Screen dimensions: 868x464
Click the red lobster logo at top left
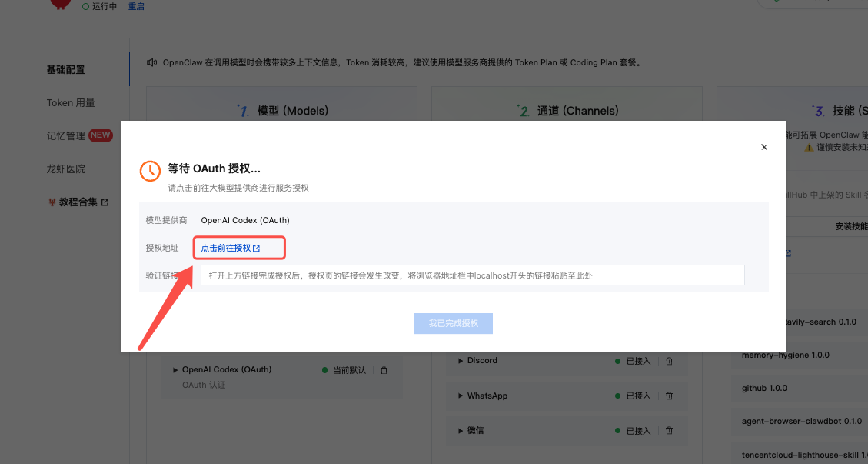pos(60,4)
